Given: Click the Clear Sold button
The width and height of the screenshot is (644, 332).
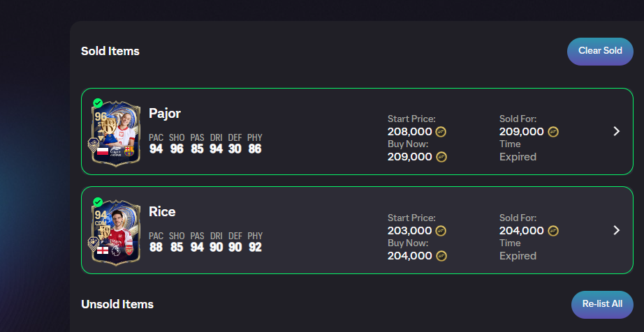Looking at the screenshot, I should pyautogui.click(x=600, y=51).
